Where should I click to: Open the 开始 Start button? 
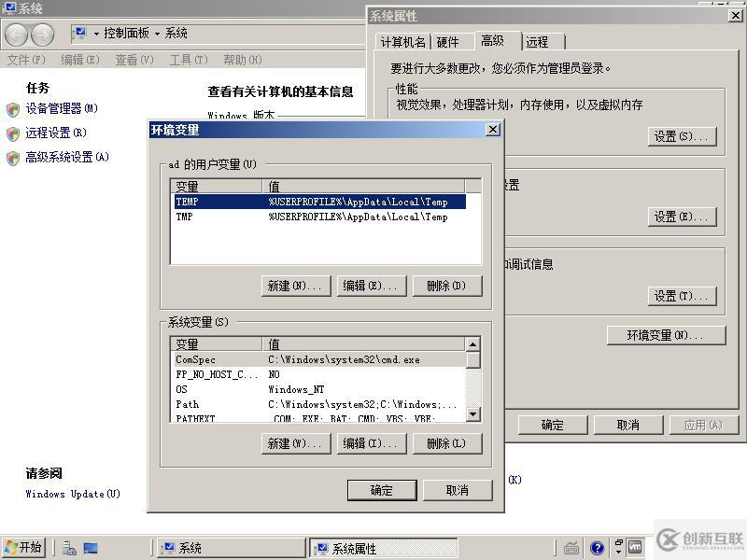pos(24,548)
